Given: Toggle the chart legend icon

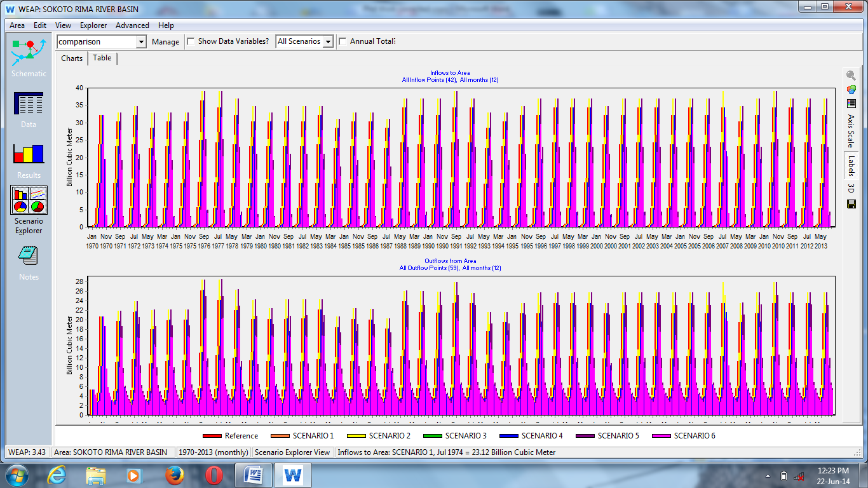Looking at the screenshot, I should point(851,104).
